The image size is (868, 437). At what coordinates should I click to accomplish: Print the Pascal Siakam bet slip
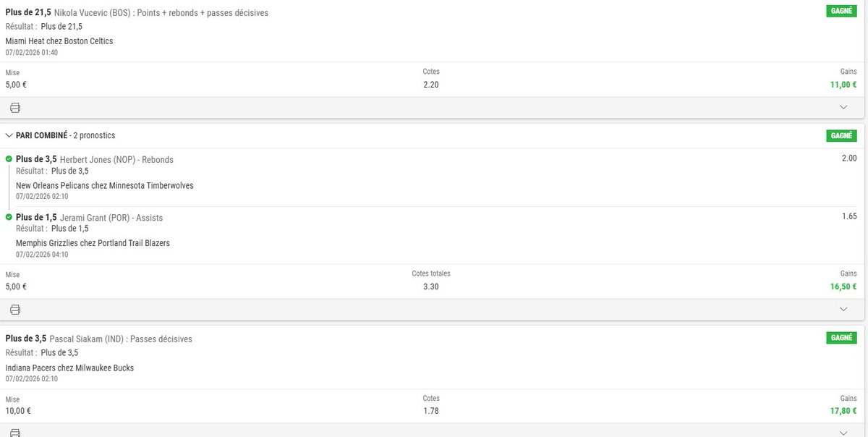tap(15, 433)
